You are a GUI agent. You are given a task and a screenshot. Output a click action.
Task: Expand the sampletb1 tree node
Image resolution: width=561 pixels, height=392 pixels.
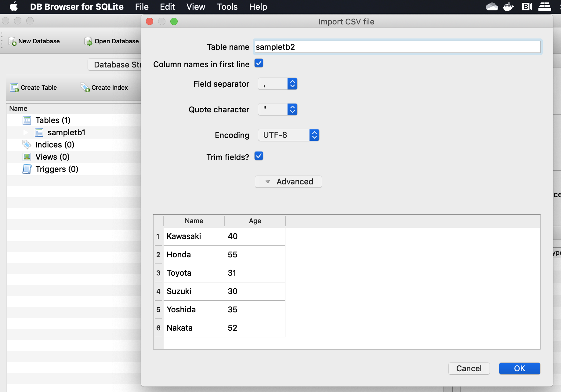coord(26,132)
